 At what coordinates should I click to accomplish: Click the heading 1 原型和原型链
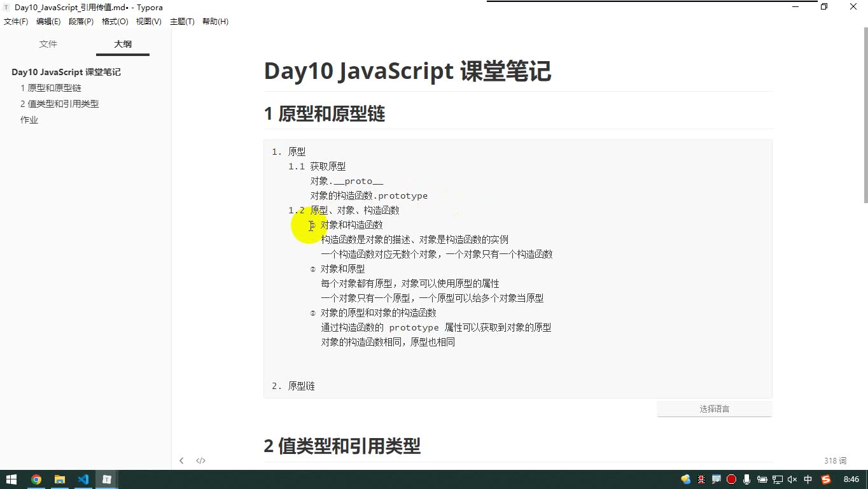coord(325,114)
